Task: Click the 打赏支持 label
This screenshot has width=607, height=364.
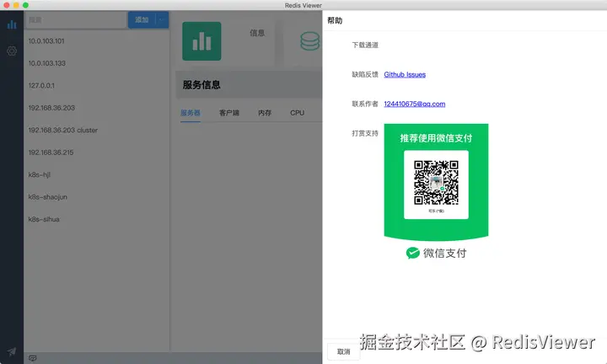Action: (365, 133)
